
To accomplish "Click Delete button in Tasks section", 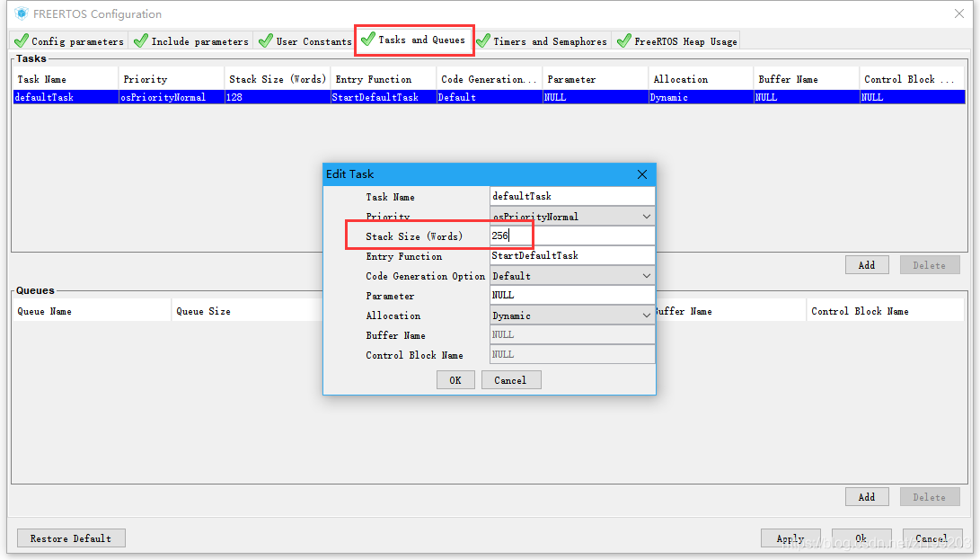I will pos(930,265).
